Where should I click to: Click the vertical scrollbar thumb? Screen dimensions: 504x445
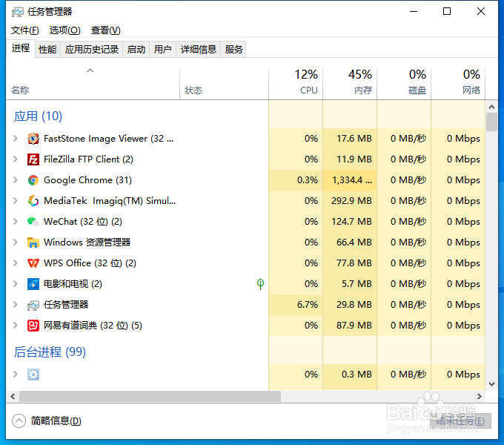491,122
